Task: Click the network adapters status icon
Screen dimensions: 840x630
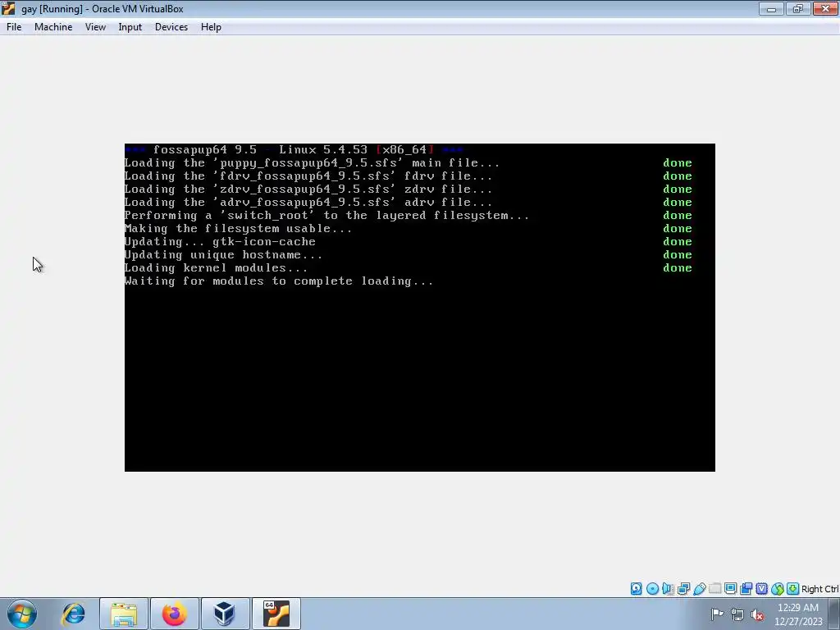Action: (x=683, y=589)
